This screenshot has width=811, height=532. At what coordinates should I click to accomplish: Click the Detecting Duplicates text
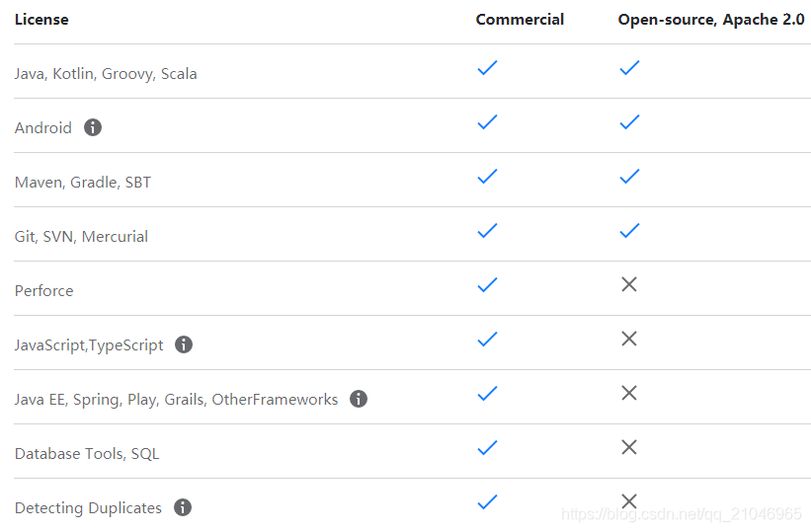(88, 508)
